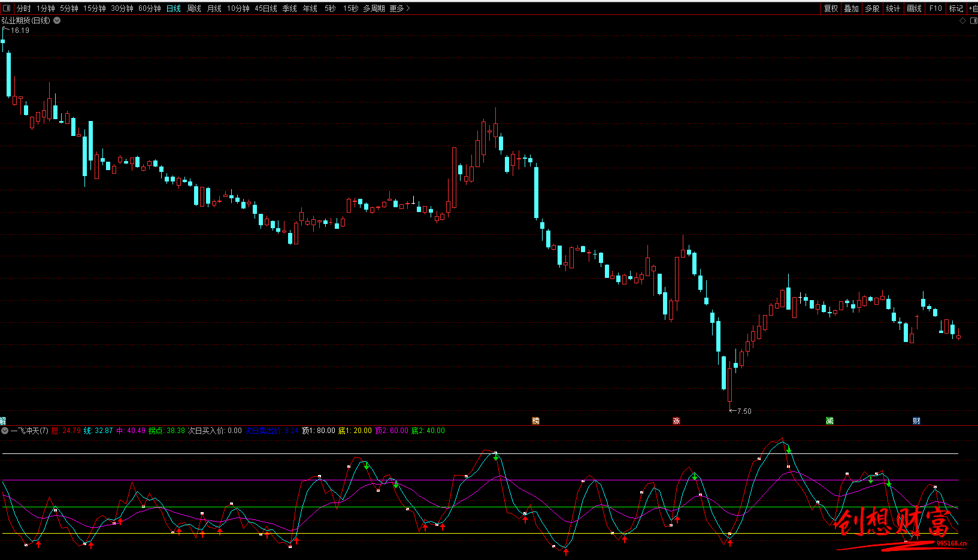
Task: Click the 拐点: 38.38 indicator value
Action: 166,431
